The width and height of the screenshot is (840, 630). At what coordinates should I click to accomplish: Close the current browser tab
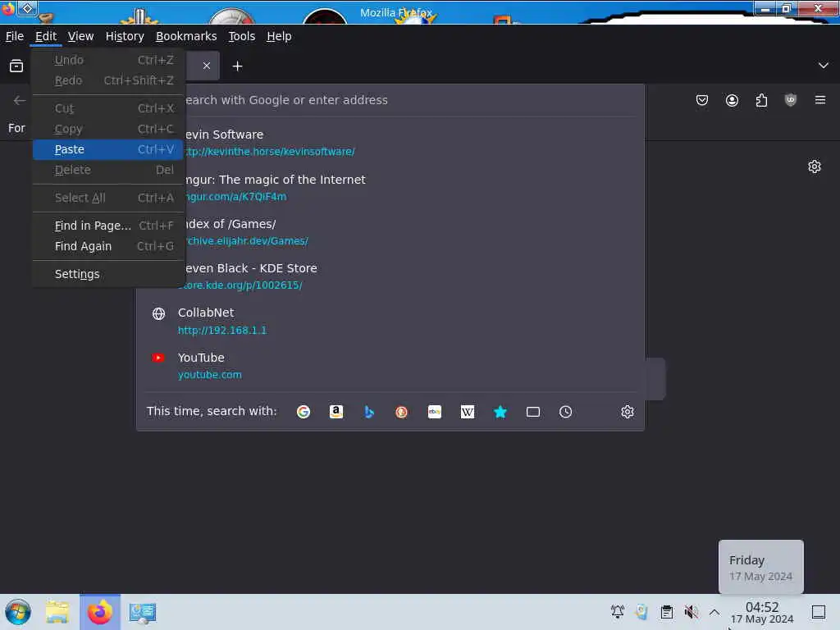206,66
